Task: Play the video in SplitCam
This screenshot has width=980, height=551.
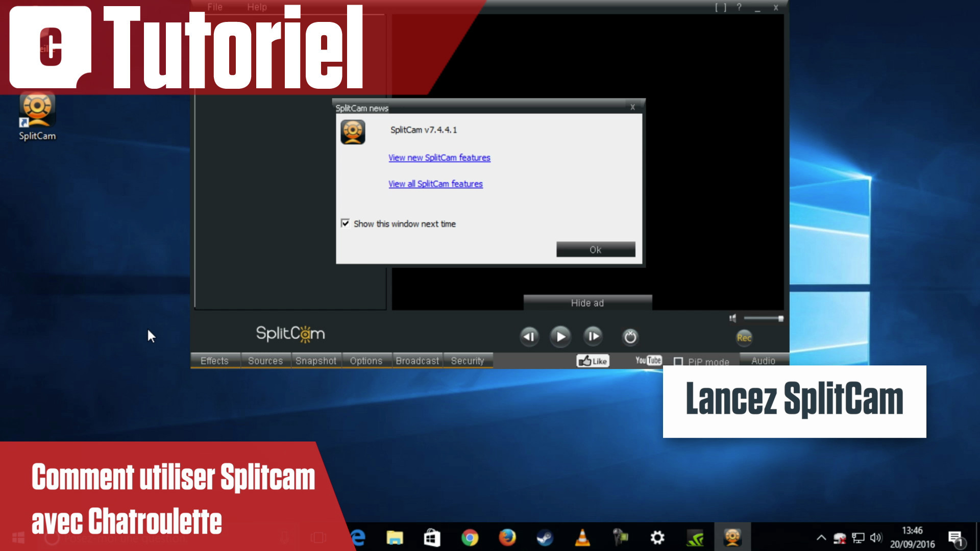Action: tap(560, 337)
